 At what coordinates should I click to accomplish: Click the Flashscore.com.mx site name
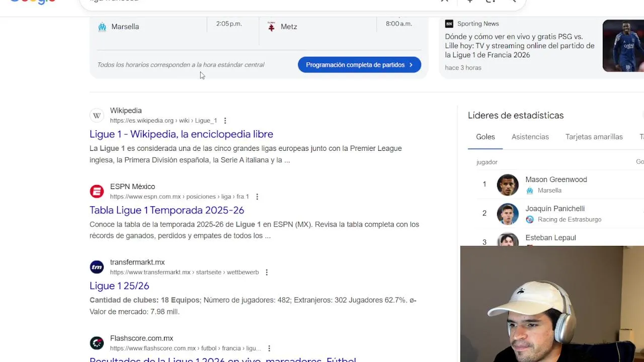point(141,338)
